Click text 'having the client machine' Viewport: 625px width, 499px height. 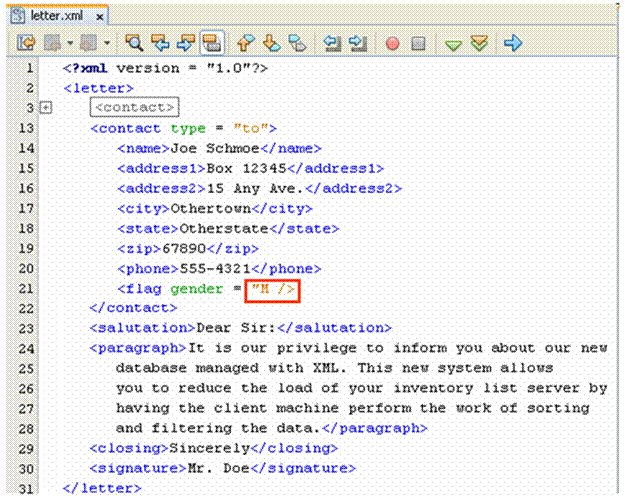click(x=228, y=408)
